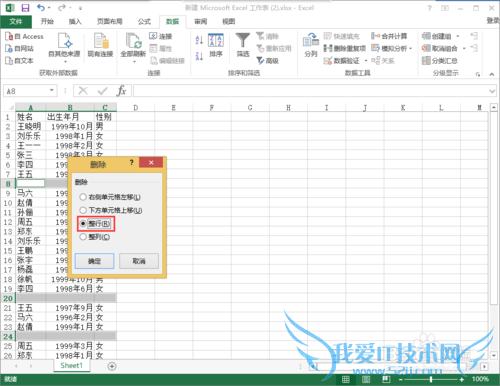
Task: Import data From Access
Action: [x=24, y=36]
